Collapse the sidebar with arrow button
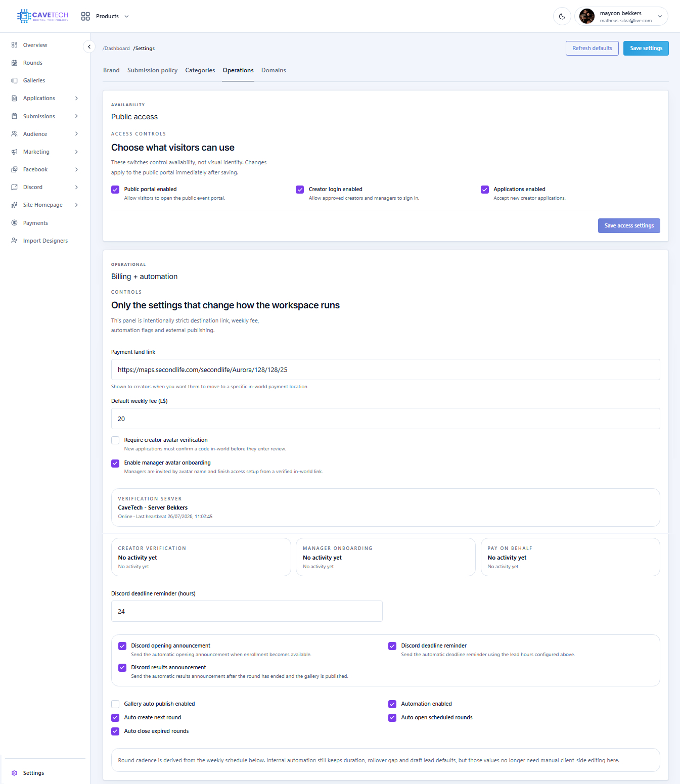 pos(89,47)
